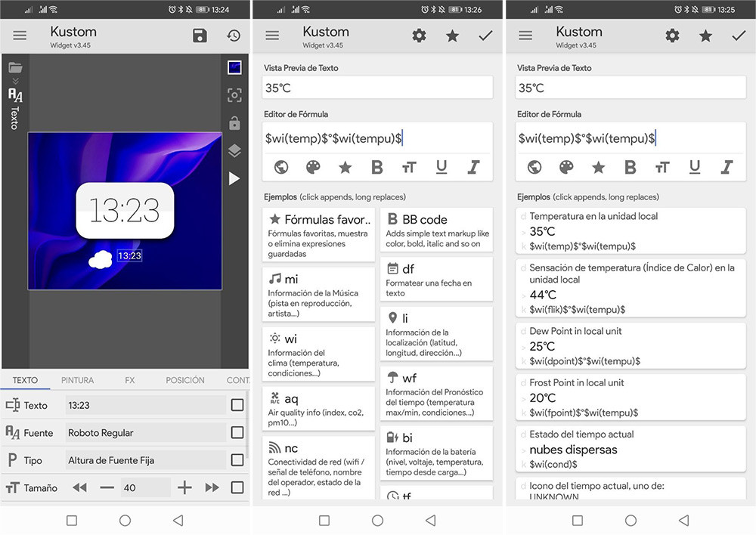Click the save floppy disk icon
The height and width of the screenshot is (535, 756).
[x=200, y=36]
